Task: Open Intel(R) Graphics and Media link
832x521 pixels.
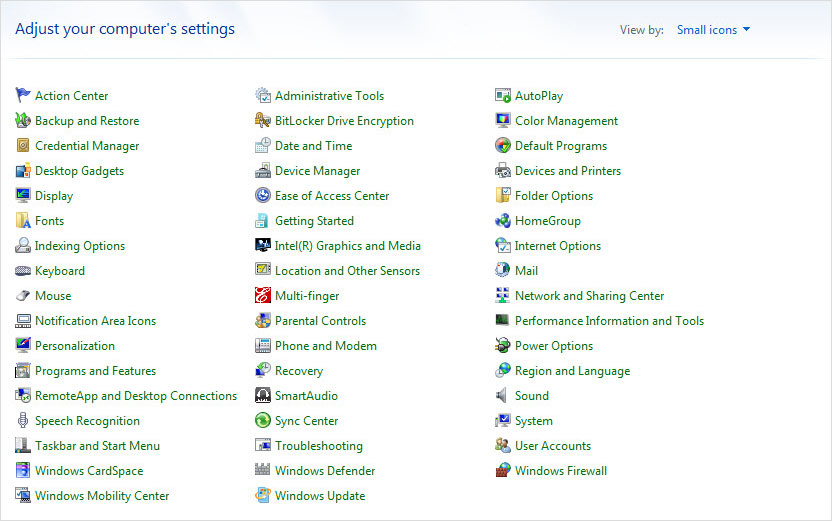Action: (348, 246)
